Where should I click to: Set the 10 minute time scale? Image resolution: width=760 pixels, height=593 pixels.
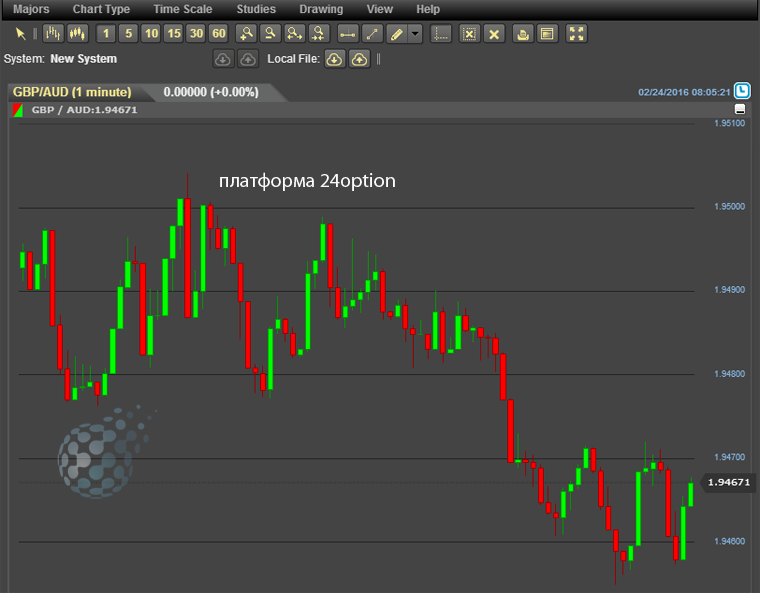(x=151, y=33)
